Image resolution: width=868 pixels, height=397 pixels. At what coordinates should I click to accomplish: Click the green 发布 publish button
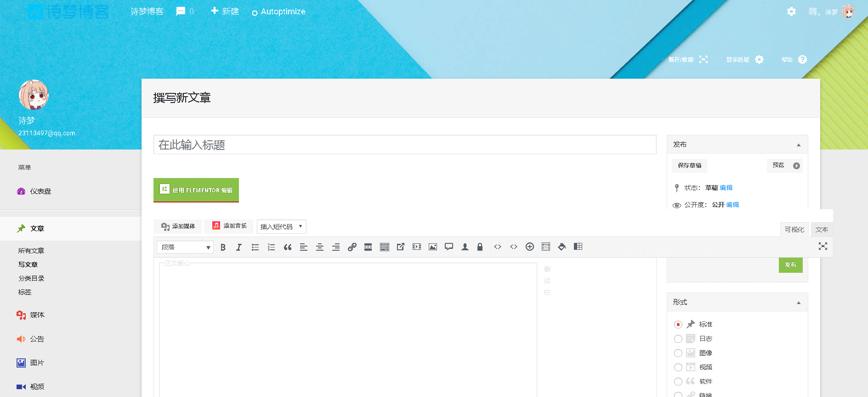click(790, 265)
